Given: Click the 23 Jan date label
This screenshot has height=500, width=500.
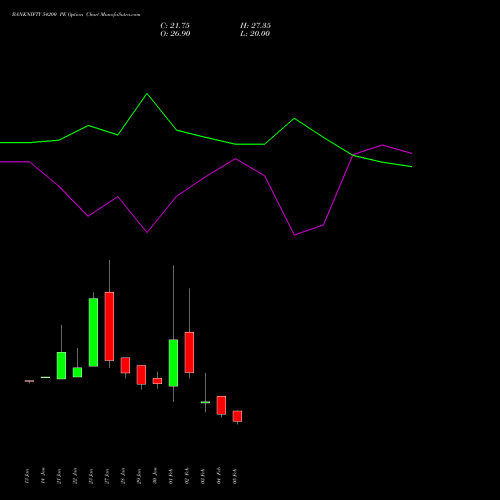Looking at the screenshot, I should (91, 475).
